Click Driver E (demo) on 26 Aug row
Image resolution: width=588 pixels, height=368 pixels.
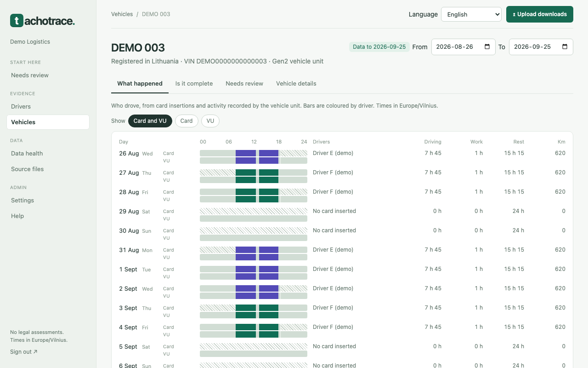[x=333, y=153]
